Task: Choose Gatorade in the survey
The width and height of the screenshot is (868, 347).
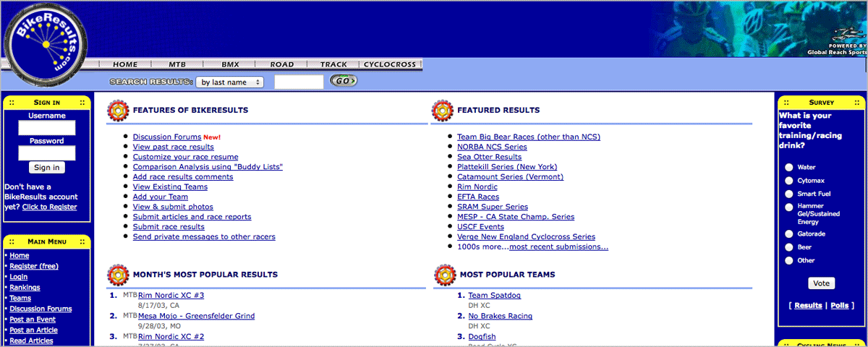Action: (x=788, y=234)
